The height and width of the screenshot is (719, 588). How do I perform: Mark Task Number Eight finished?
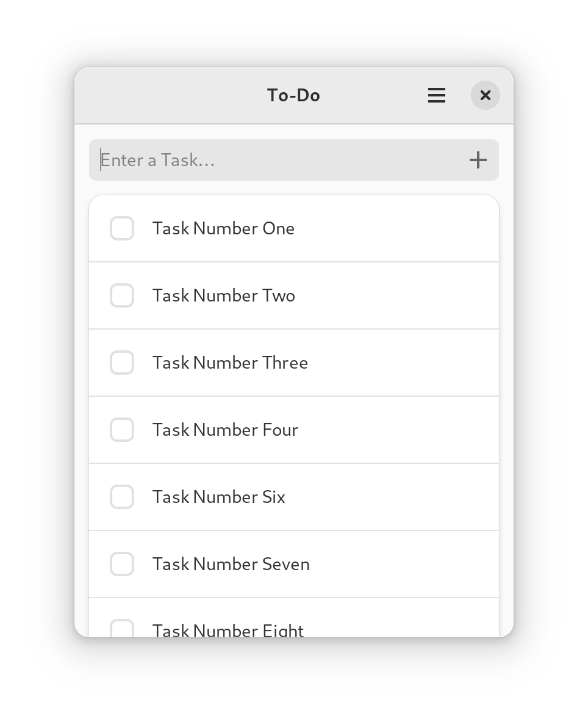[122, 629]
